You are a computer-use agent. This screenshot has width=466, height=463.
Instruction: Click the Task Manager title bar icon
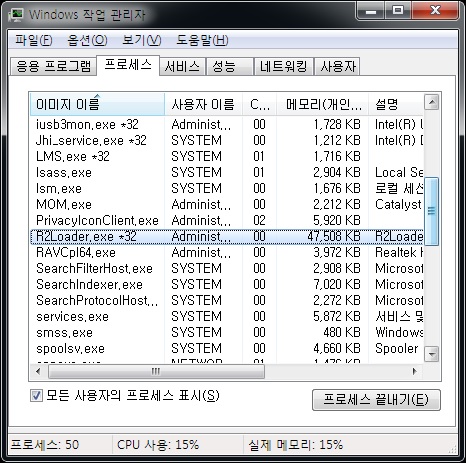click(16, 14)
